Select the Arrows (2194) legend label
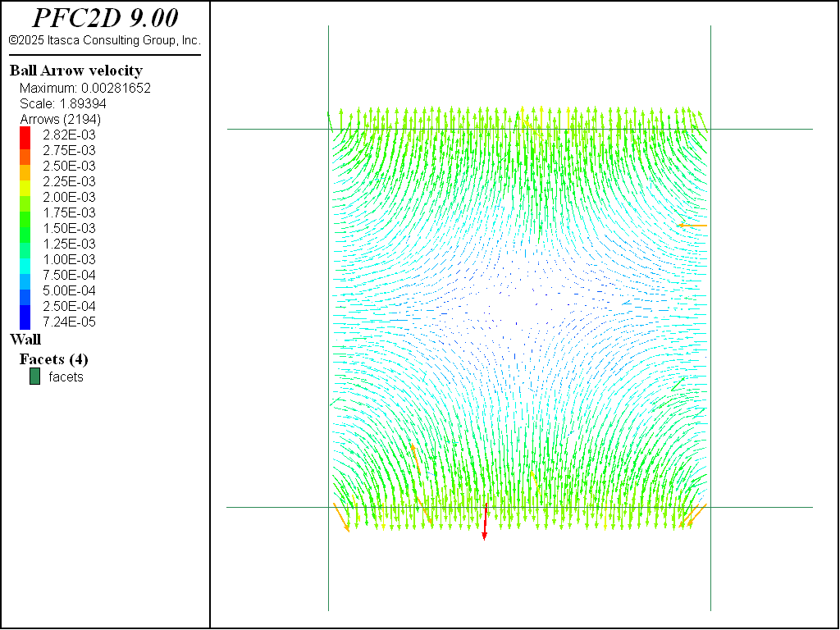Screen dimensions: 840x630 click(x=60, y=119)
